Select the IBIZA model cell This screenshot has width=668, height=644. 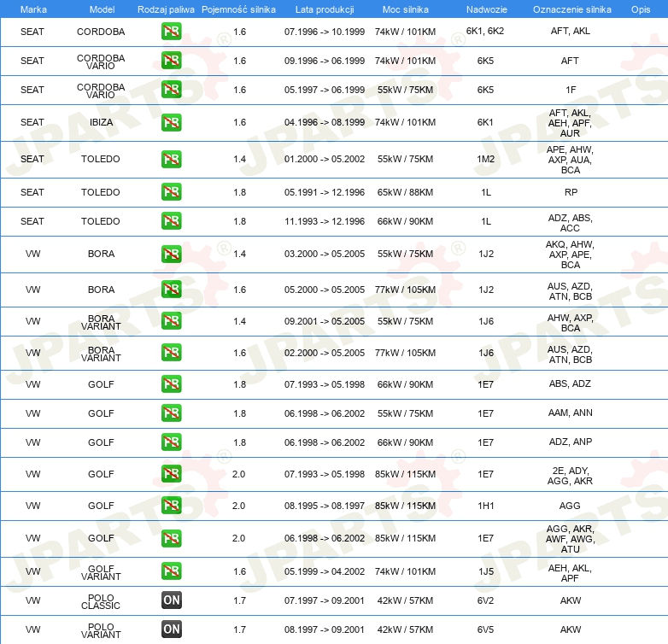(x=101, y=122)
